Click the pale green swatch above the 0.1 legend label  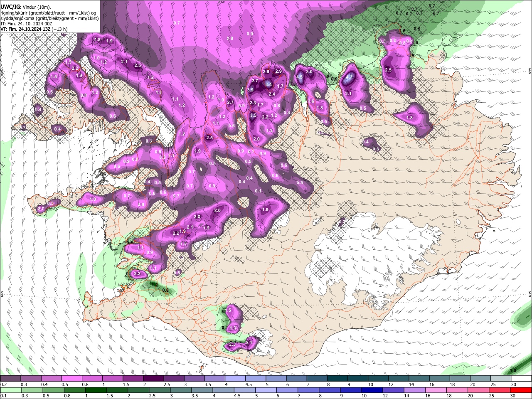11,390
